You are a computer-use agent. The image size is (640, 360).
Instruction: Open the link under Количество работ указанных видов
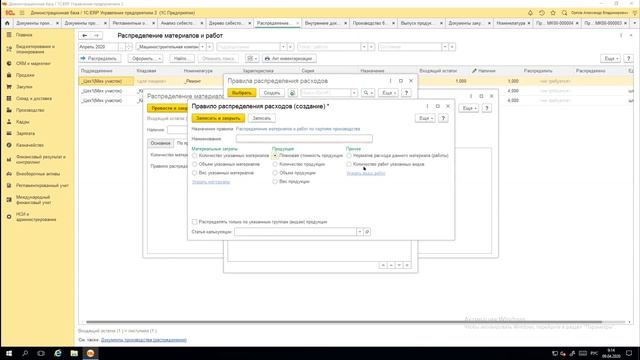(366, 173)
